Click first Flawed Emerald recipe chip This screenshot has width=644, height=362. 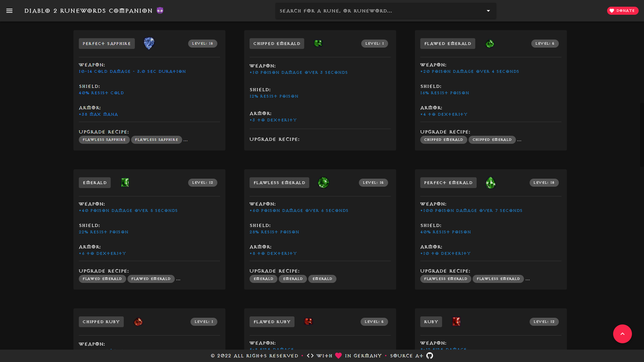pyautogui.click(x=102, y=279)
